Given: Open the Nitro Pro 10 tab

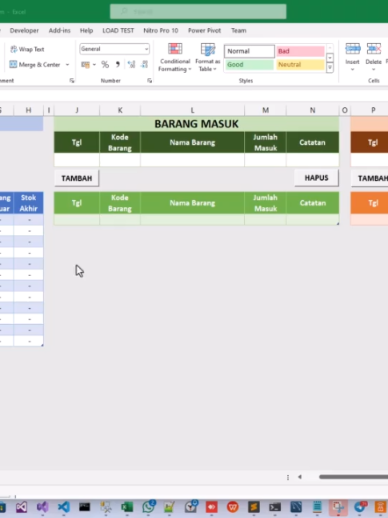Looking at the screenshot, I should tap(161, 30).
